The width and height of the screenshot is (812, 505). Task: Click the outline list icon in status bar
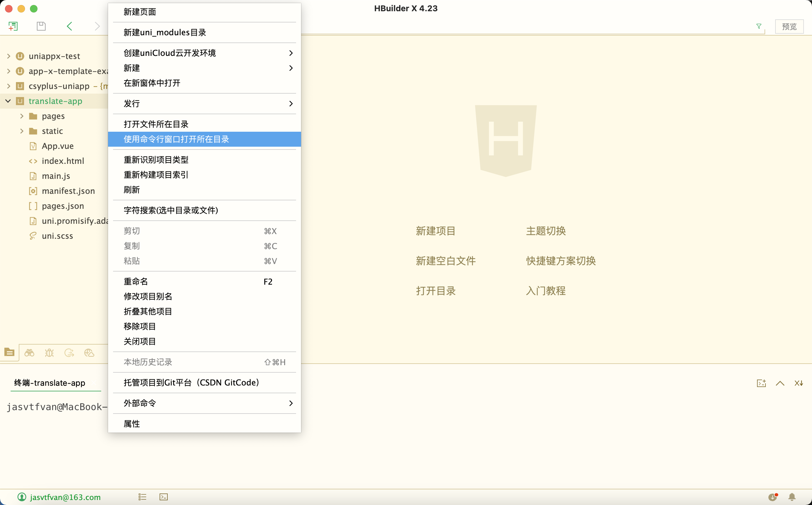(x=142, y=497)
